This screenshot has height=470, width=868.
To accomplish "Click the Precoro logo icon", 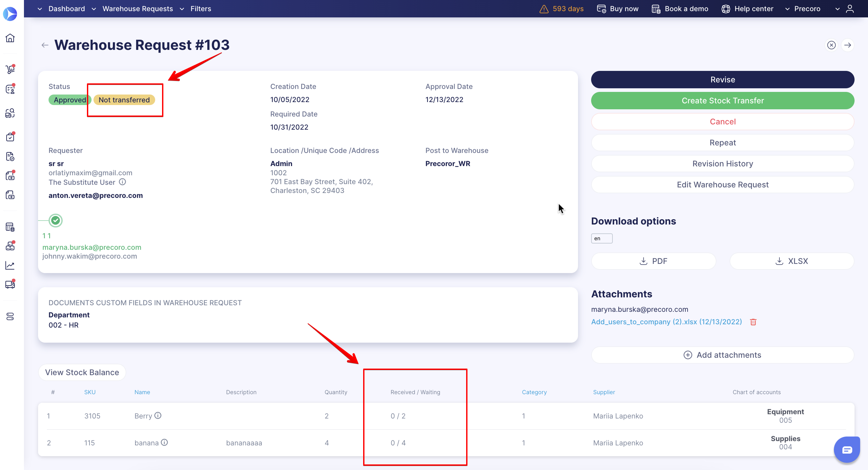I will (x=10, y=14).
